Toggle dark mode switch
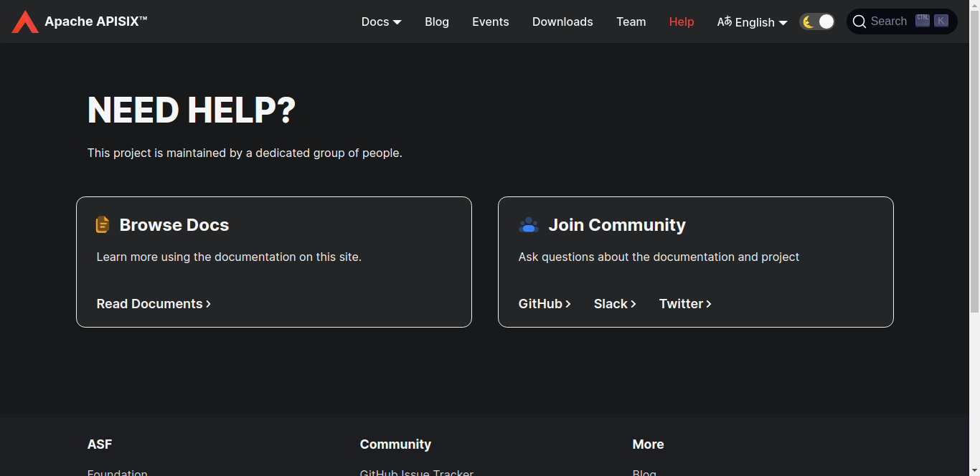 pos(817,22)
